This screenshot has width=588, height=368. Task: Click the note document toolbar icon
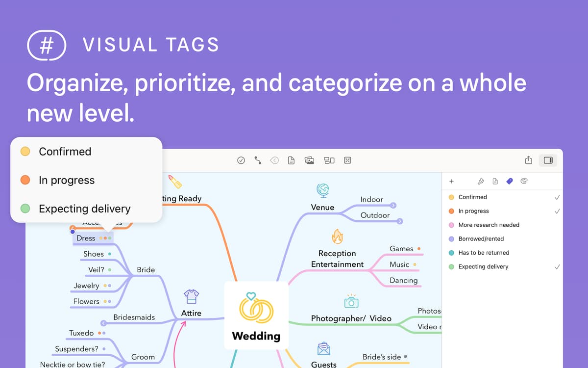tap(291, 160)
